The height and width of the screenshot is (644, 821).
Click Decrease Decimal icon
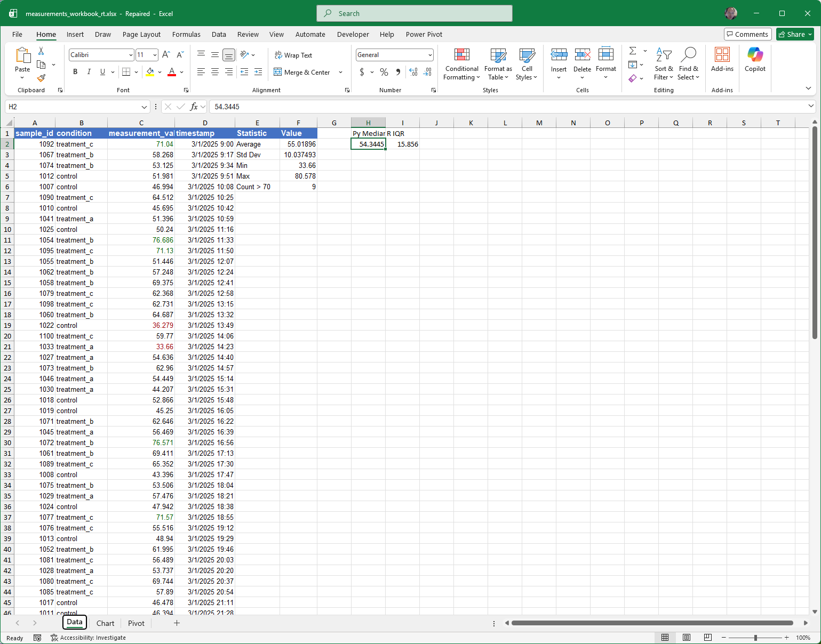[427, 72]
